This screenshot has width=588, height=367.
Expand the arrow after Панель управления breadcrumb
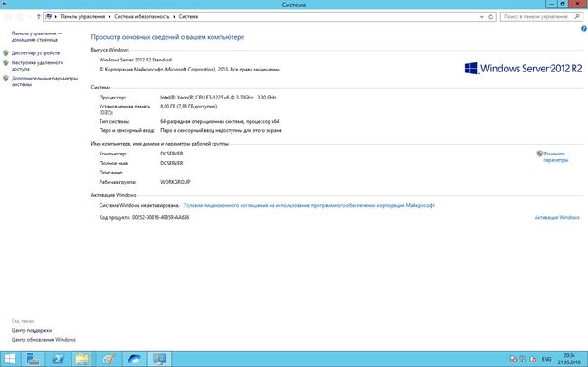[109, 17]
